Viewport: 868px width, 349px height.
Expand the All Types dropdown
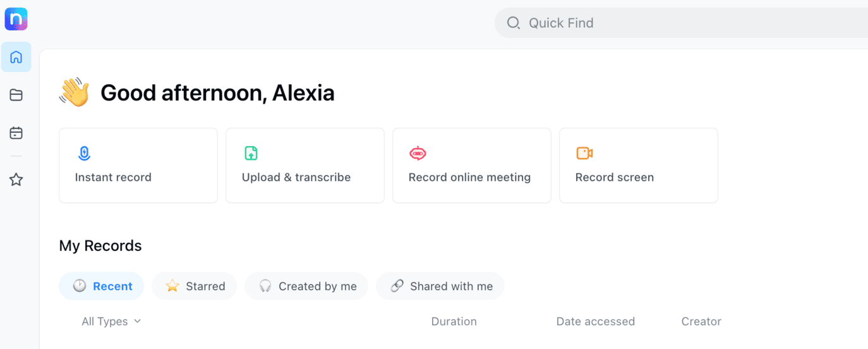point(111,321)
